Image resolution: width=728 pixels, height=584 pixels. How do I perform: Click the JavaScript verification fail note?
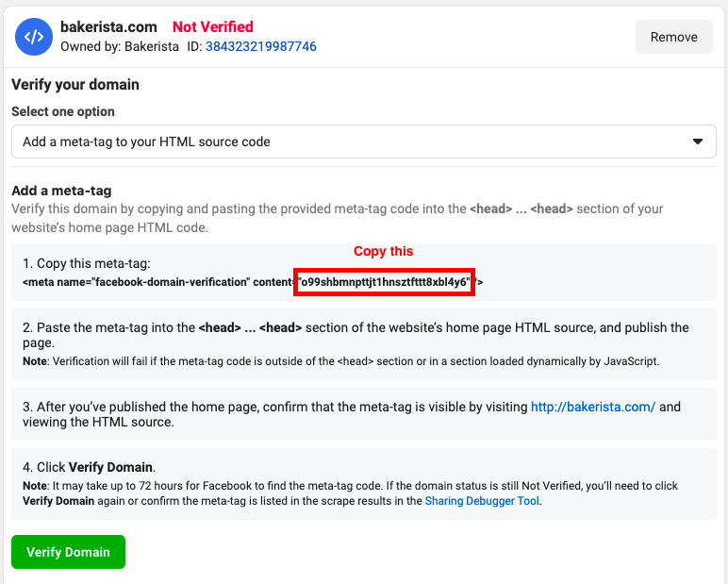(x=340, y=361)
